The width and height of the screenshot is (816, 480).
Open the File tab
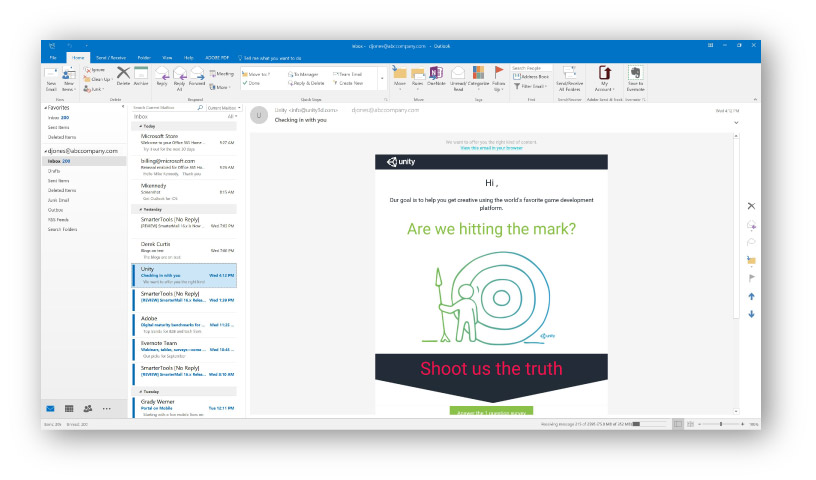click(53, 58)
